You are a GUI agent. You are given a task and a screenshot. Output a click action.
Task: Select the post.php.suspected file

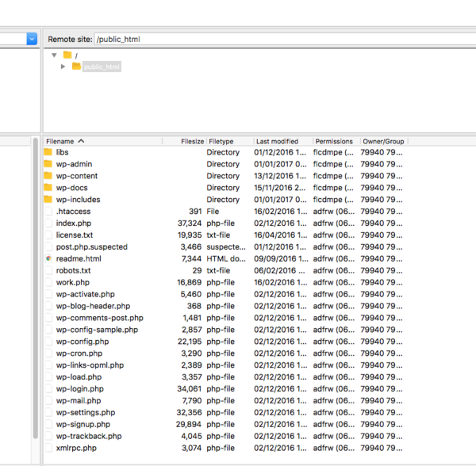91,246
